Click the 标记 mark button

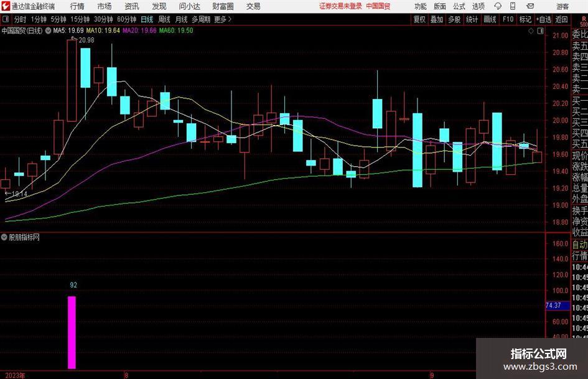525,19
